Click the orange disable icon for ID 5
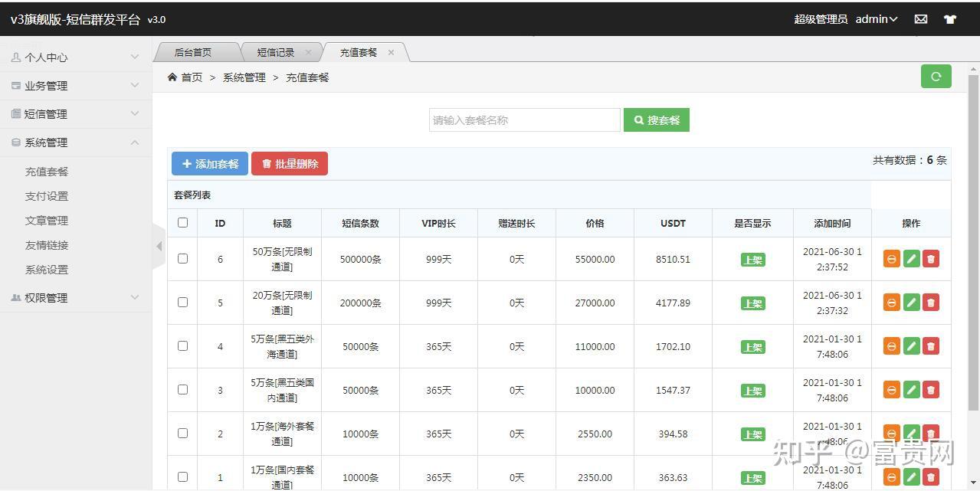 pyautogui.click(x=892, y=303)
